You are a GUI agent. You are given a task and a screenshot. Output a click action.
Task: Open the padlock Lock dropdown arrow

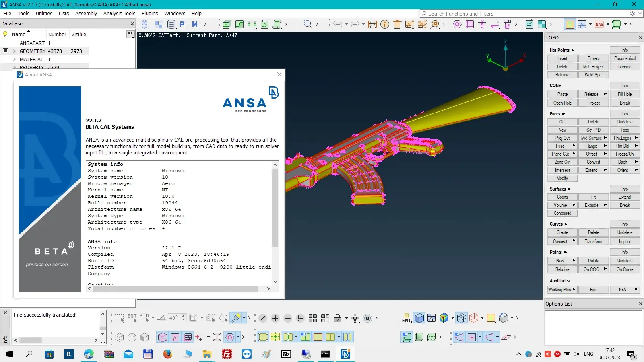(346, 318)
